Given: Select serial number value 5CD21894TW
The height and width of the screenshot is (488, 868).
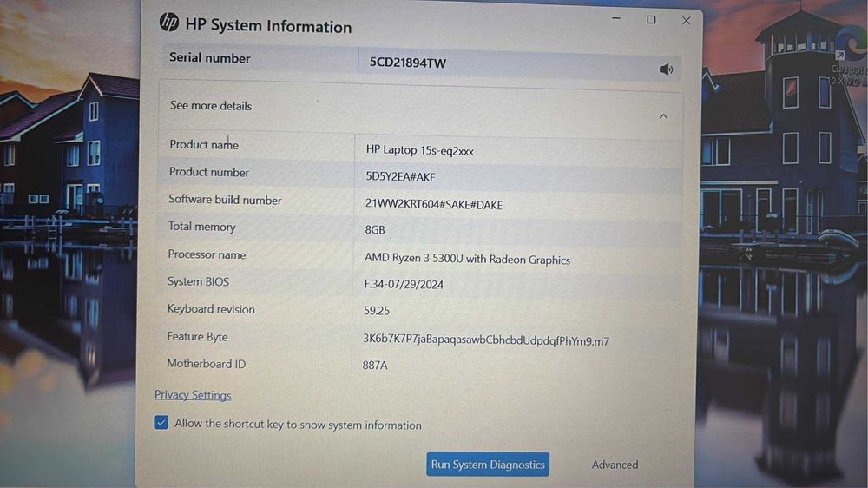Looking at the screenshot, I should 407,63.
